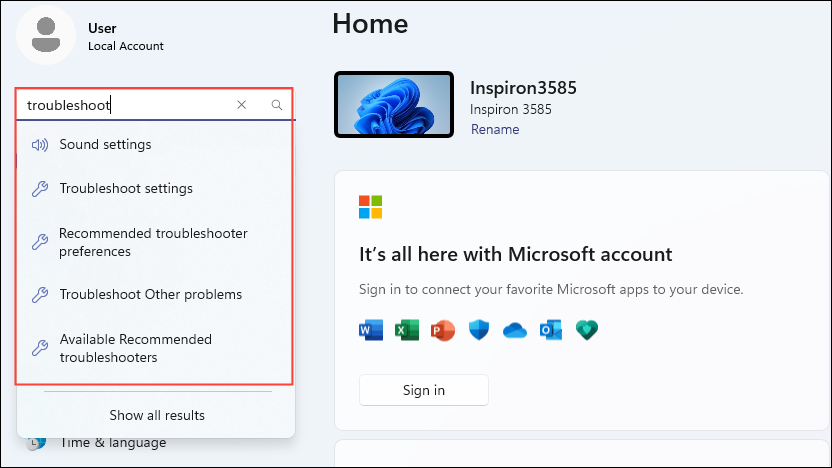Click the Outlook app icon
This screenshot has width=832, height=468.
point(551,330)
